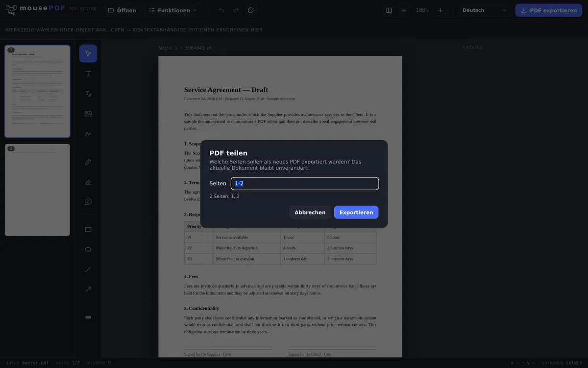
Task: Click the '4. Fees' section heading
Action: point(191,276)
